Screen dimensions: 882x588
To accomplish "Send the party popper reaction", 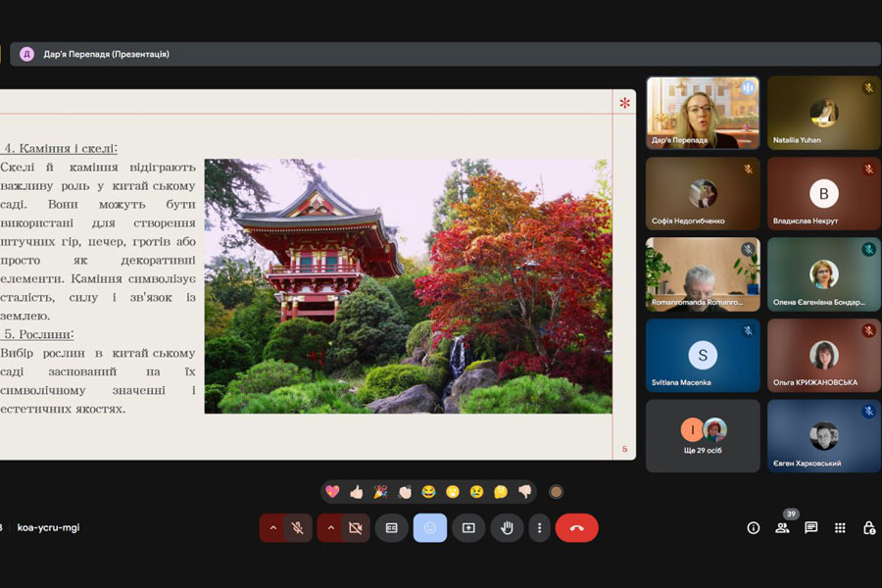I will click(380, 491).
